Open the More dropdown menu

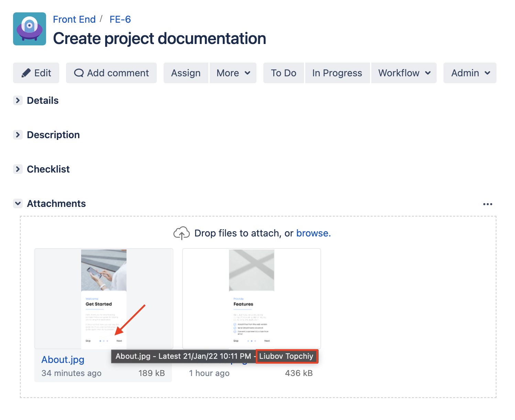tap(233, 73)
